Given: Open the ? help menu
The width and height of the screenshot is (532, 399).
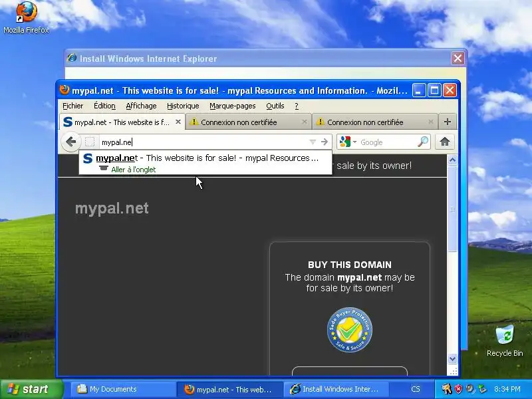Looking at the screenshot, I should [x=297, y=106].
